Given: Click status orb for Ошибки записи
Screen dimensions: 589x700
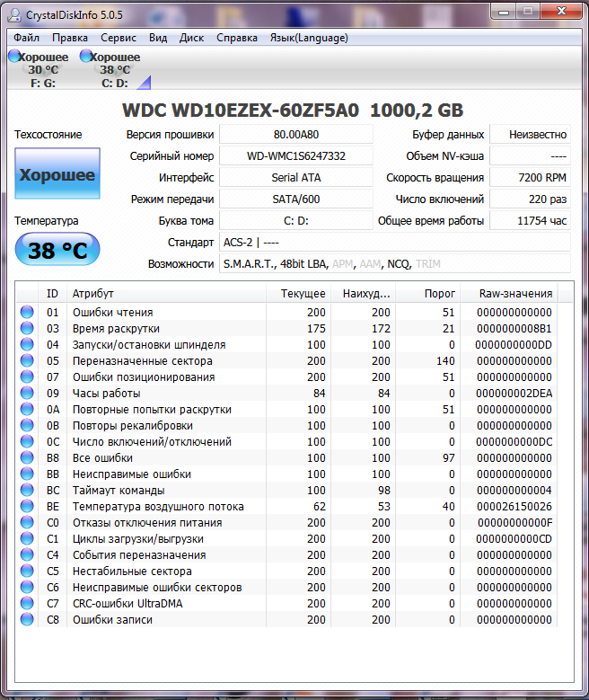Looking at the screenshot, I should 27,619.
